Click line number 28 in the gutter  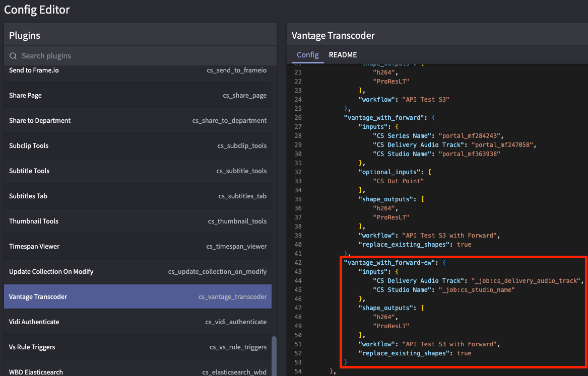[298, 135]
